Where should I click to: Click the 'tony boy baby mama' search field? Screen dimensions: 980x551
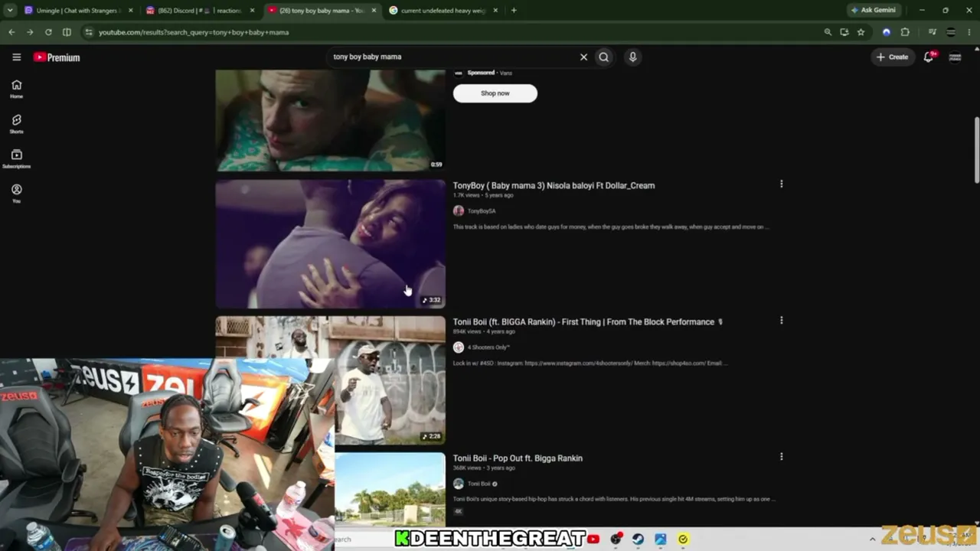[452, 57]
